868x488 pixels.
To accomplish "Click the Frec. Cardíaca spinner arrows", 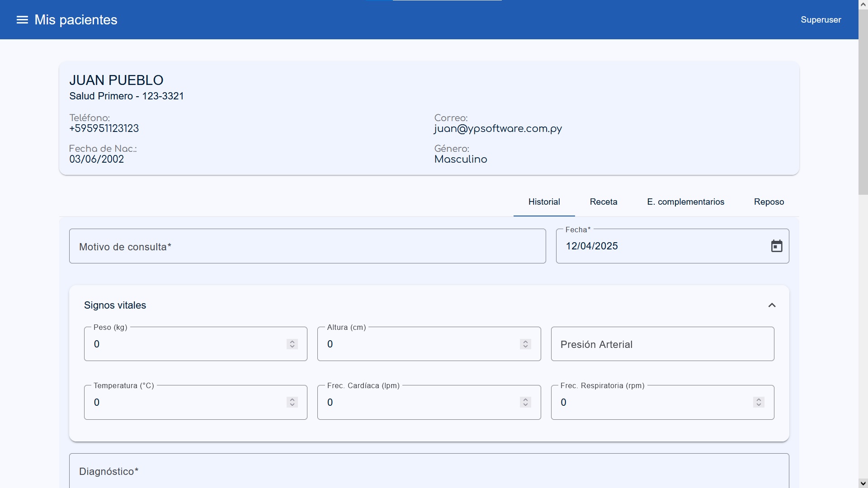I will point(525,402).
